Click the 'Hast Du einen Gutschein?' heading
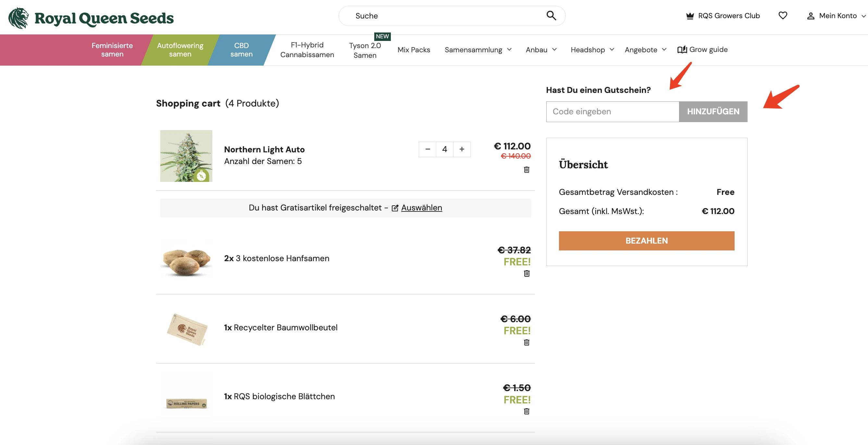Viewport: 868px width, 445px height. point(598,90)
